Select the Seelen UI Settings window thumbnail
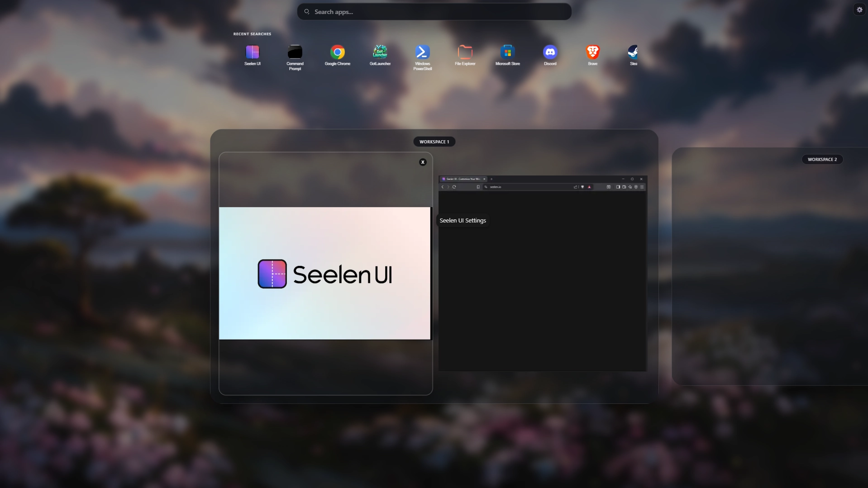 (325, 273)
